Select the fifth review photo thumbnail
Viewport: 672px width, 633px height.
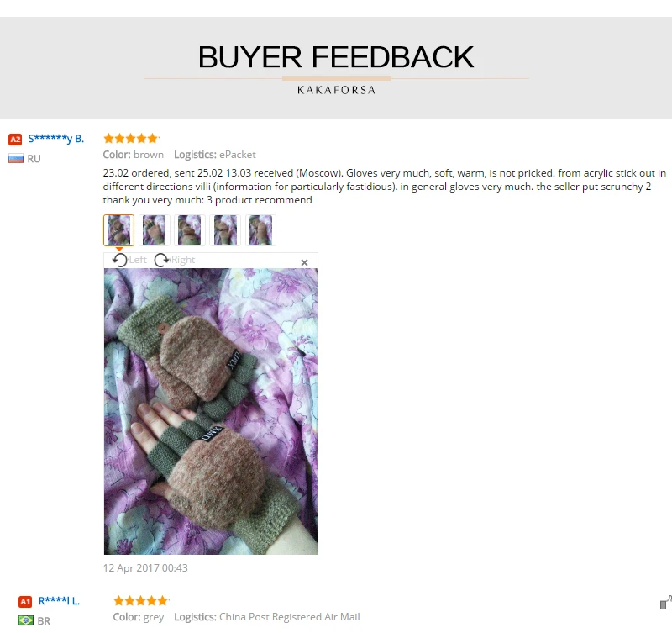tap(260, 230)
